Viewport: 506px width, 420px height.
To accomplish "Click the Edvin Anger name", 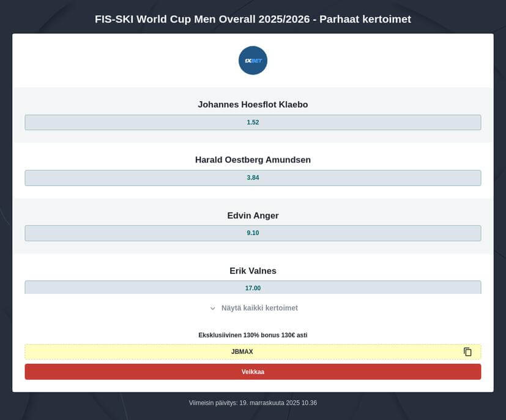I will pos(253,216).
